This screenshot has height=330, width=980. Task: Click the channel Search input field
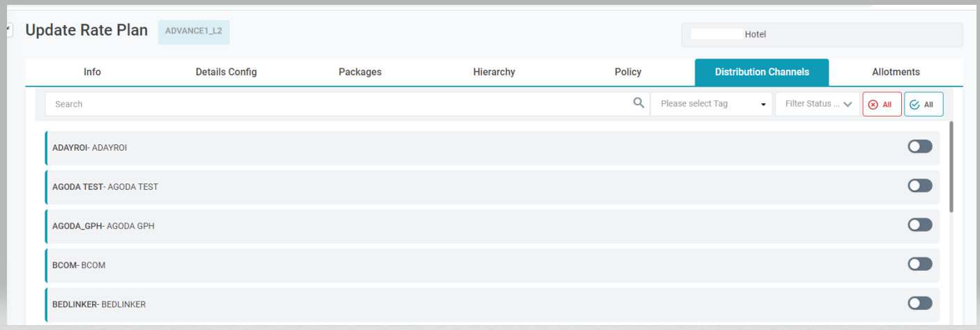click(x=335, y=104)
